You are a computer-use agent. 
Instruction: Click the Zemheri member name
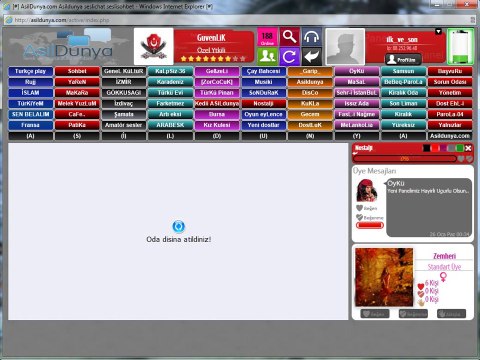pos(444,256)
